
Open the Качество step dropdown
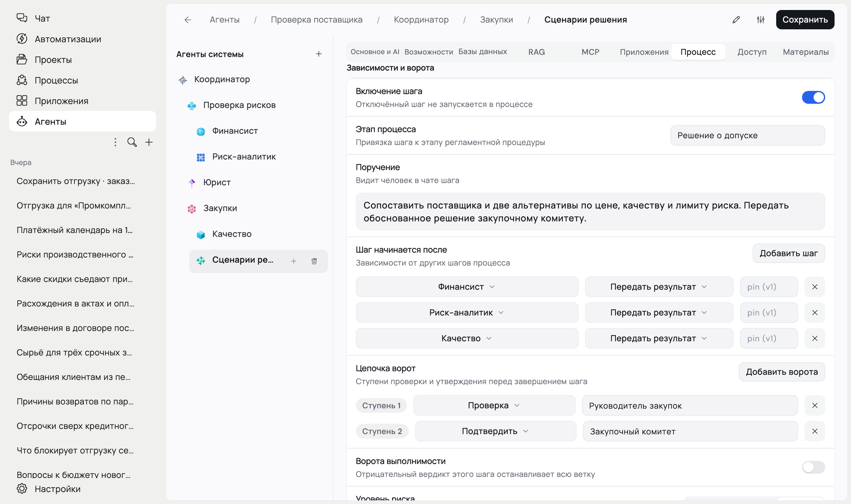point(467,339)
